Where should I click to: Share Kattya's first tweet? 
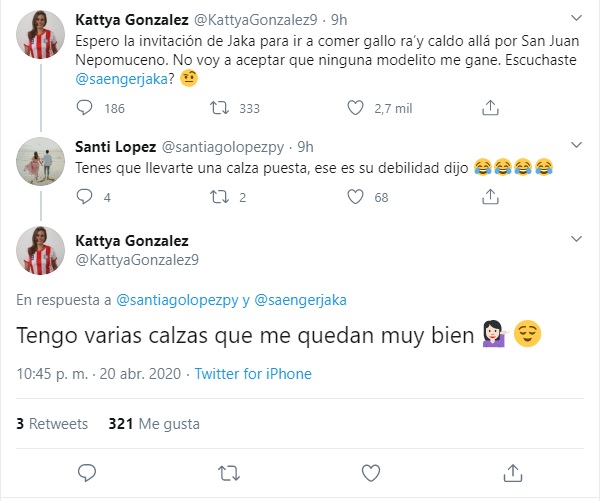[x=491, y=108]
